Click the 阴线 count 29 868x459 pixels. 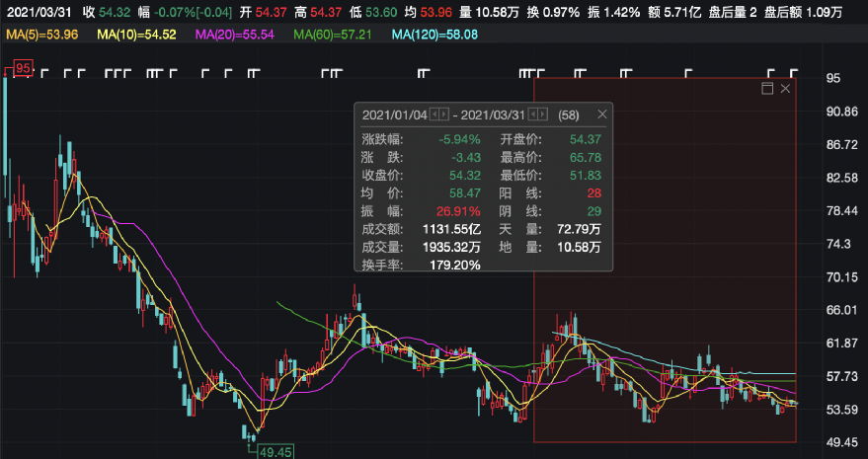(594, 211)
